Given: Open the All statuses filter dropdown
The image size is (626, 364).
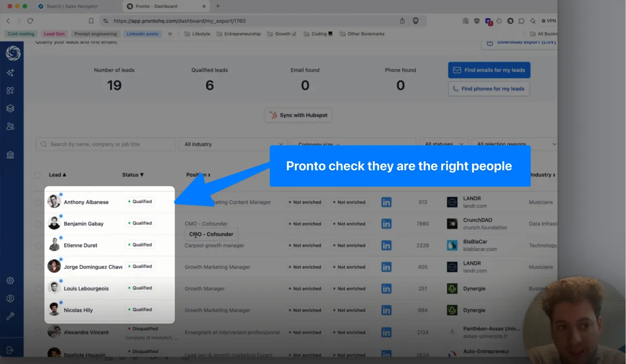Looking at the screenshot, I should click(443, 144).
